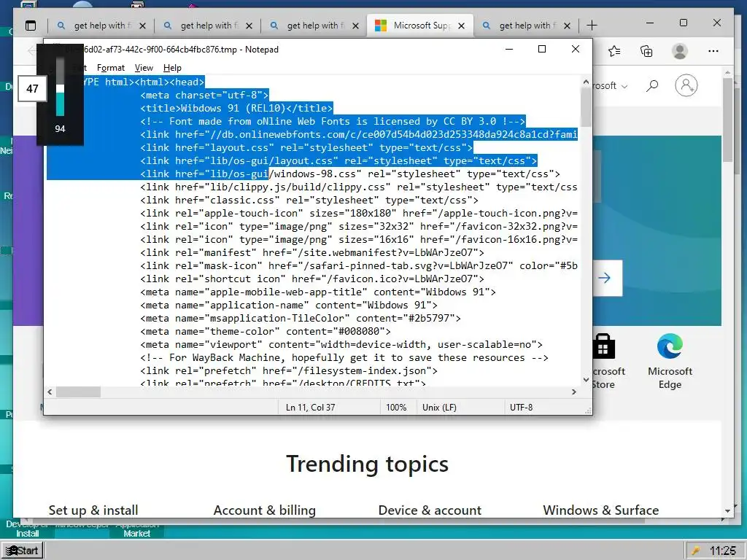Click the 'Unix (LF)' status entry
747x560 pixels.
[439, 408]
